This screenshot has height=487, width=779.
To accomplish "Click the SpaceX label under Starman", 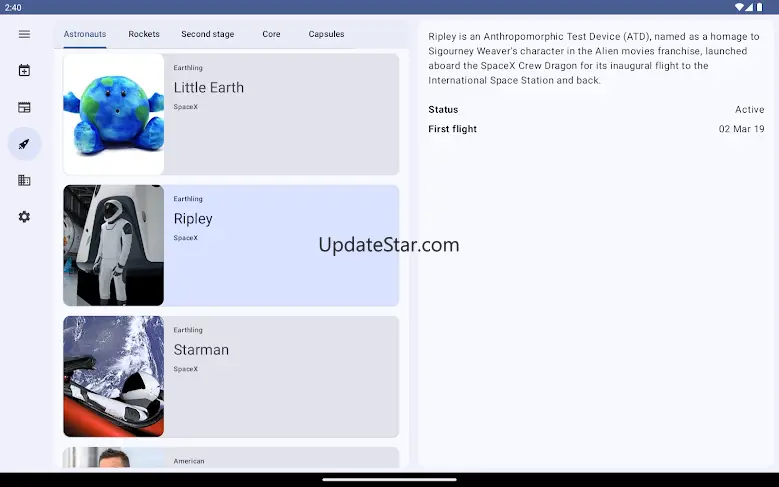I will pos(186,369).
